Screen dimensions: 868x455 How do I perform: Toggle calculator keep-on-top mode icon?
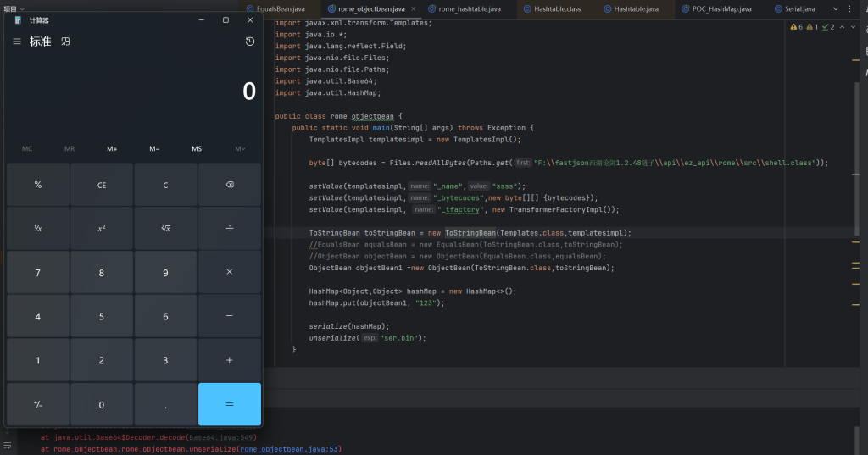coord(66,42)
